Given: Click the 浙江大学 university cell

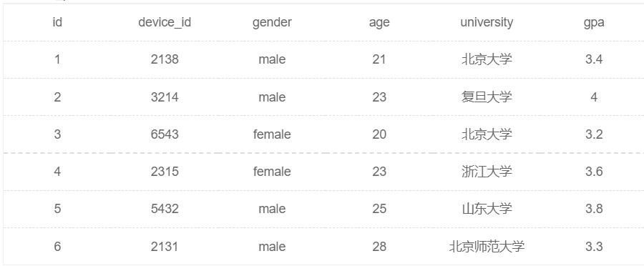Looking at the screenshot, I should (x=487, y=171).
